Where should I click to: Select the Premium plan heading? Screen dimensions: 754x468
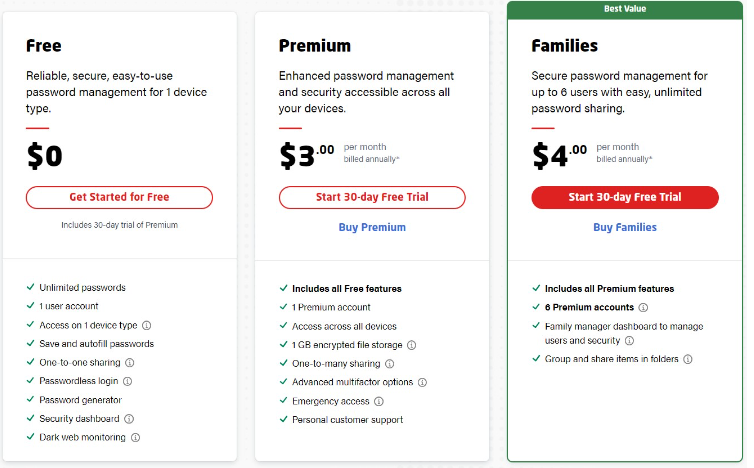click(x=315, y=46)
